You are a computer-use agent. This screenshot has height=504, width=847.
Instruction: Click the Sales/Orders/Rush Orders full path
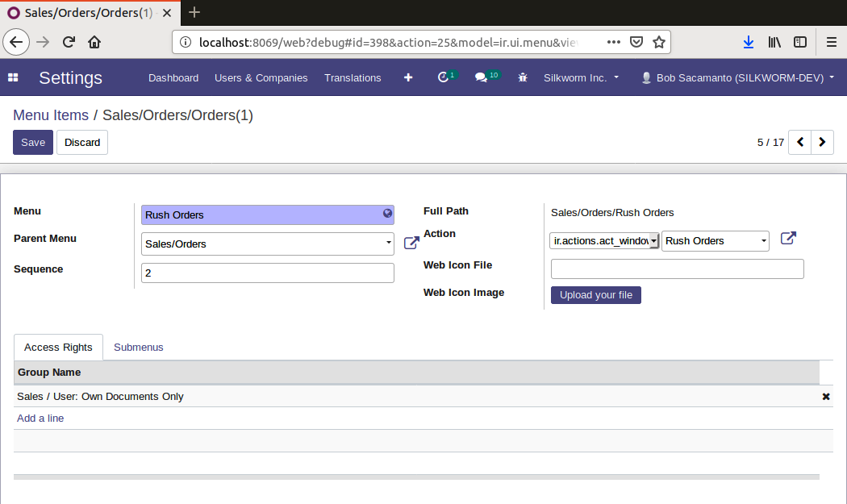612,213
